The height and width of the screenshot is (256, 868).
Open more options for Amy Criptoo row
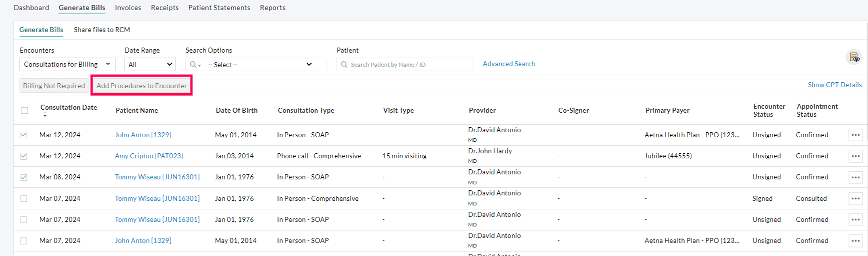[855, 156]
